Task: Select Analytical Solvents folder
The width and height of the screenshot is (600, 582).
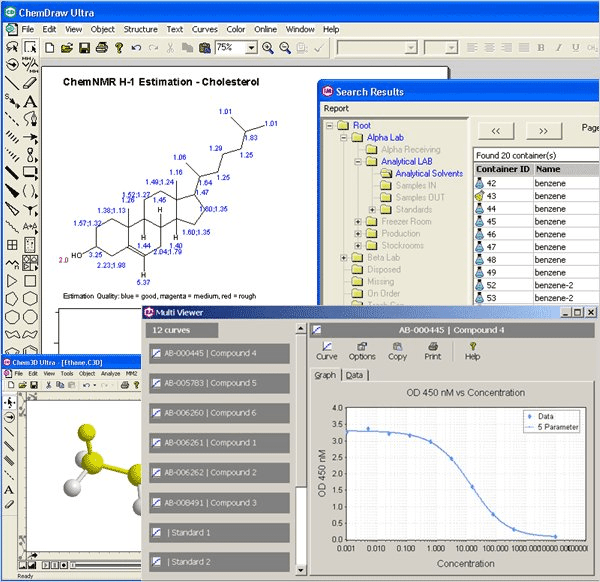Action: [x=429, y=173]
